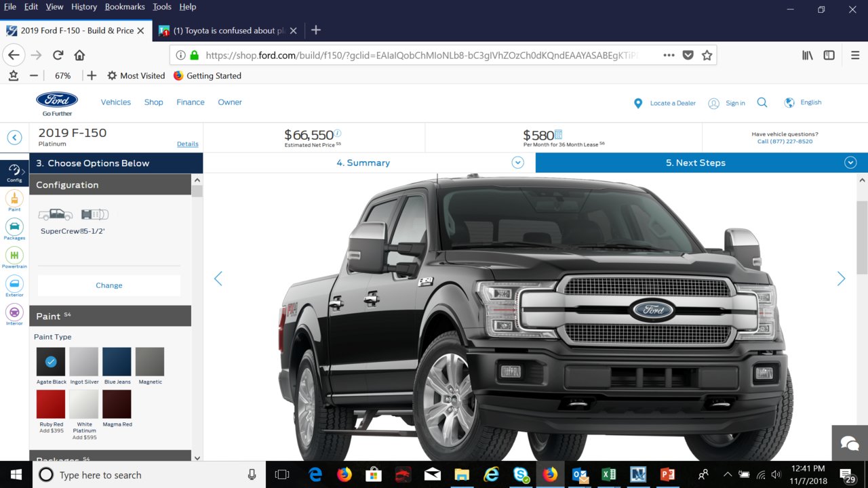Open the Details link under F-150

coord(188,144)
